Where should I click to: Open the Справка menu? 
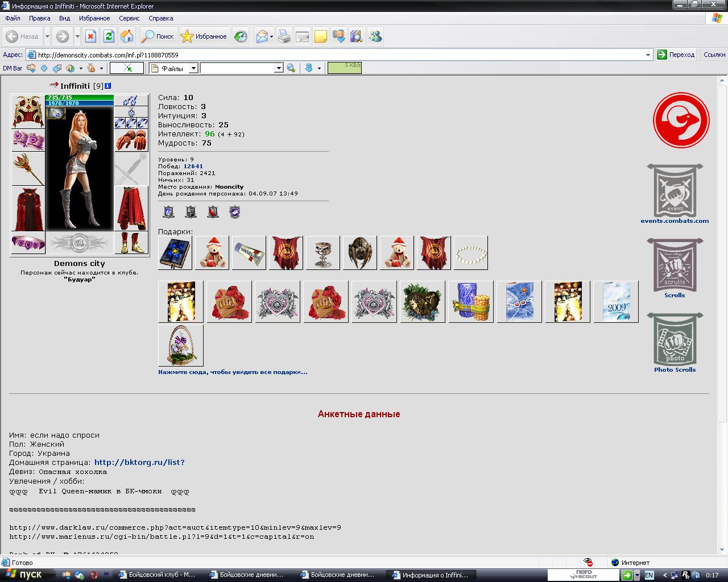click(161, 18)
